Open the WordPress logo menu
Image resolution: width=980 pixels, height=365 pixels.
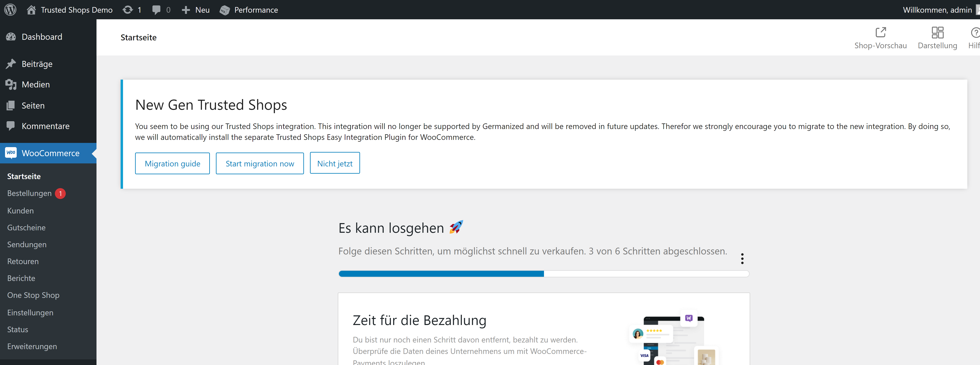pyautogui.click(x=10, y=9)
